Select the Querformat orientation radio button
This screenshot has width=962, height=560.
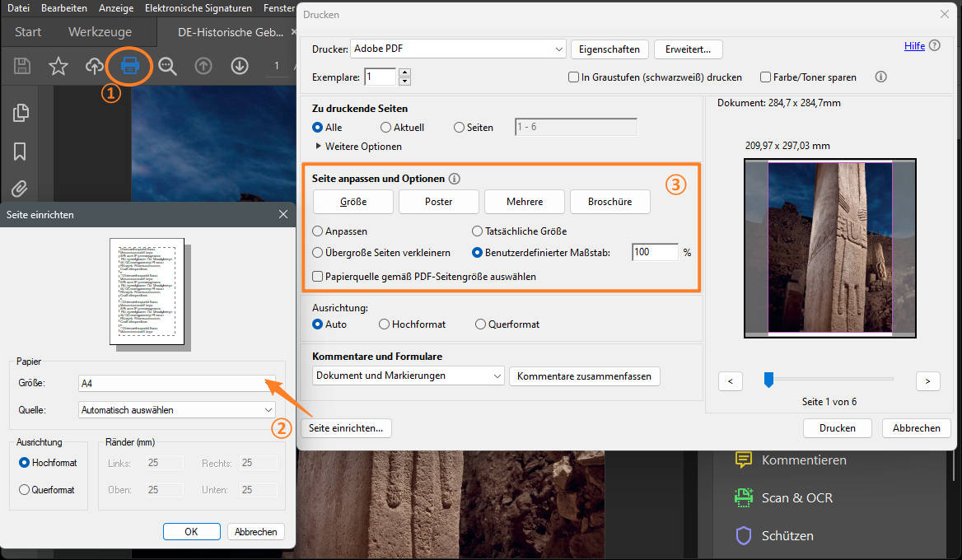(480, 324)
